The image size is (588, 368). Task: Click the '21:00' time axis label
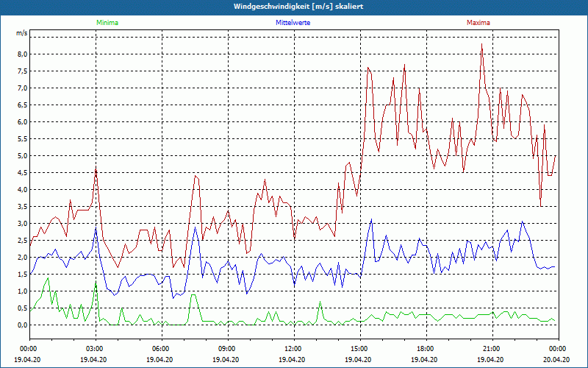(x=490, y=349)
